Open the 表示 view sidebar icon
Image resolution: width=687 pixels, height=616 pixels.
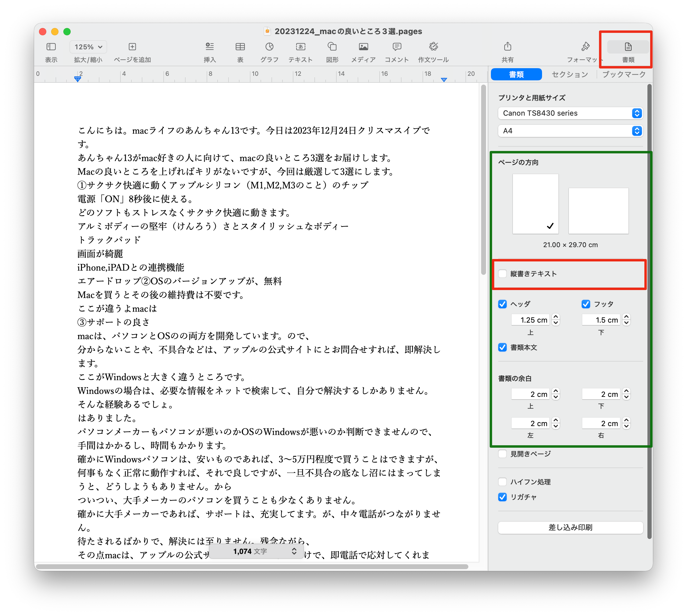[51, 47]
